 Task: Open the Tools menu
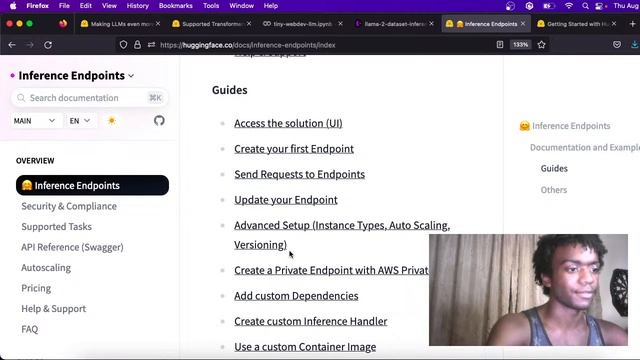coord(211,6)
